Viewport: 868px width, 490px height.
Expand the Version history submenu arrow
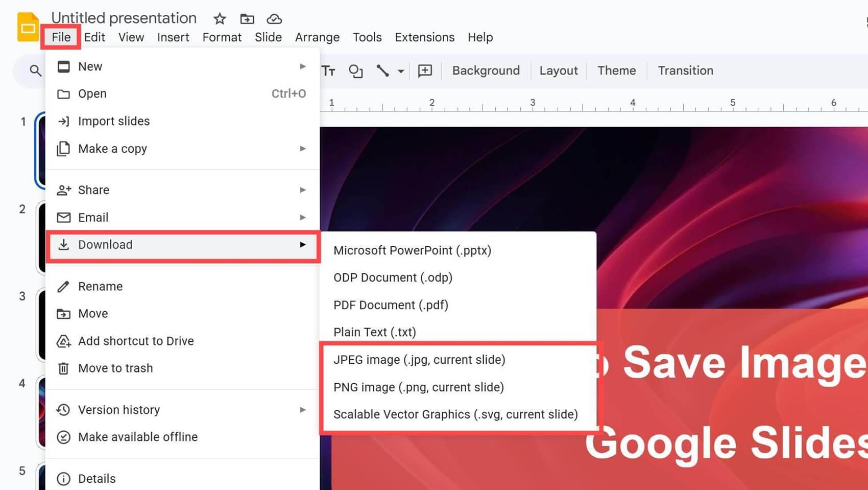coord(303,410)
